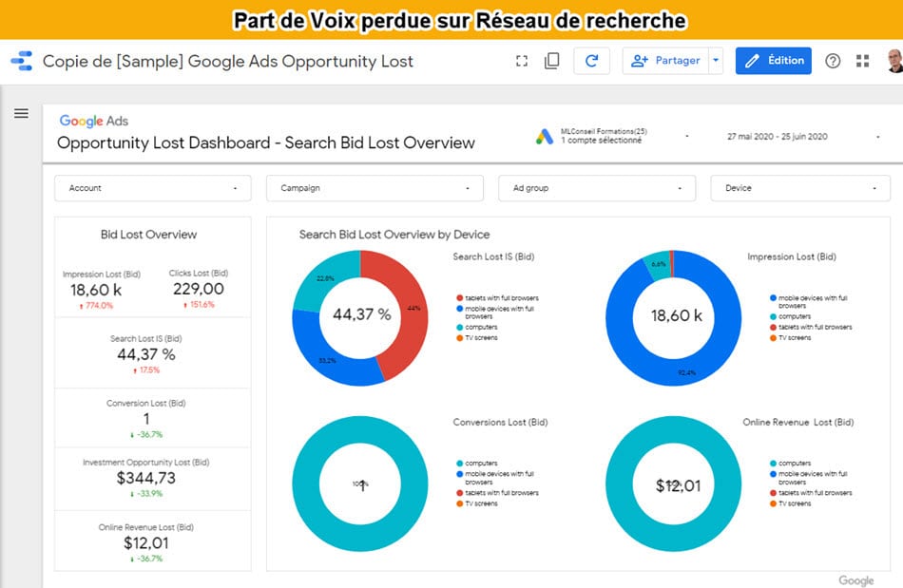Screen dimensions: 903x588
Task: Click computers legend entry in Conversions Lost
Action: click(477, 464)
